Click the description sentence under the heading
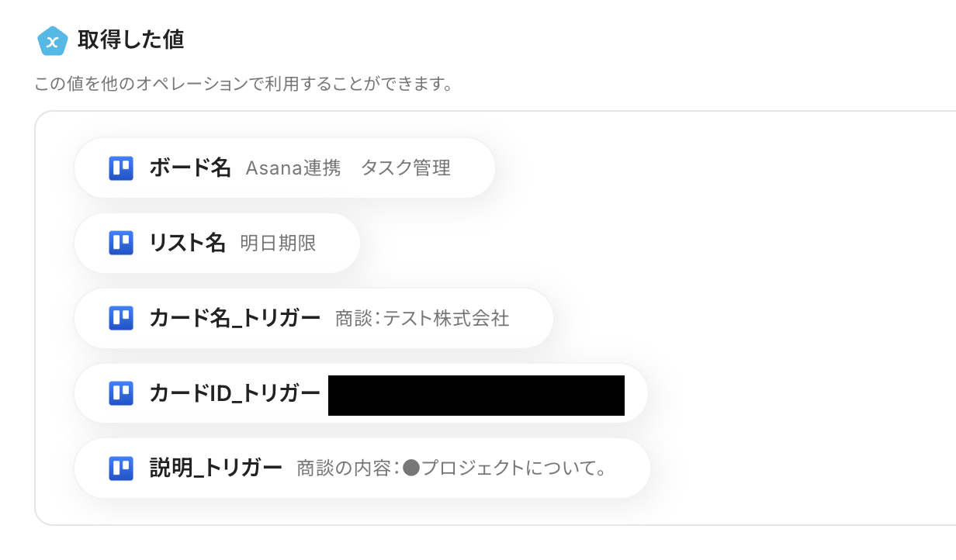 (243, 83)
